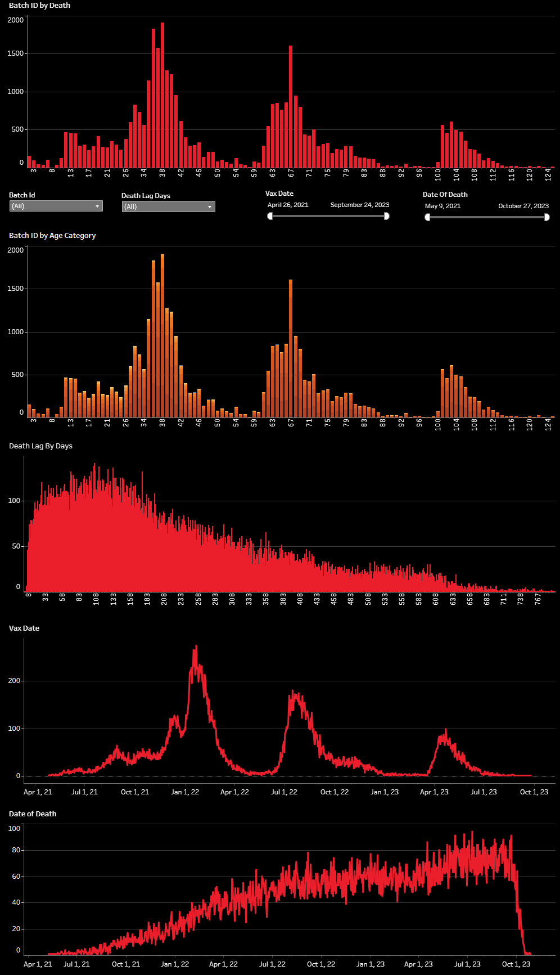The height and width of the screenshot is (975, 560).
Task: Select 'Jul 1, 22' axis label on Date of Death chart
Action: (x=273, y=964)
